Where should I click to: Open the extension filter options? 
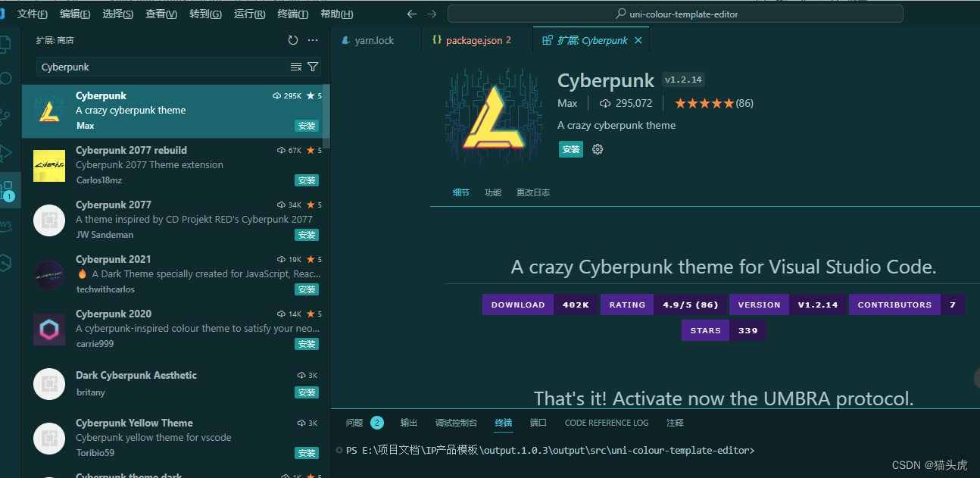[313, 67]
